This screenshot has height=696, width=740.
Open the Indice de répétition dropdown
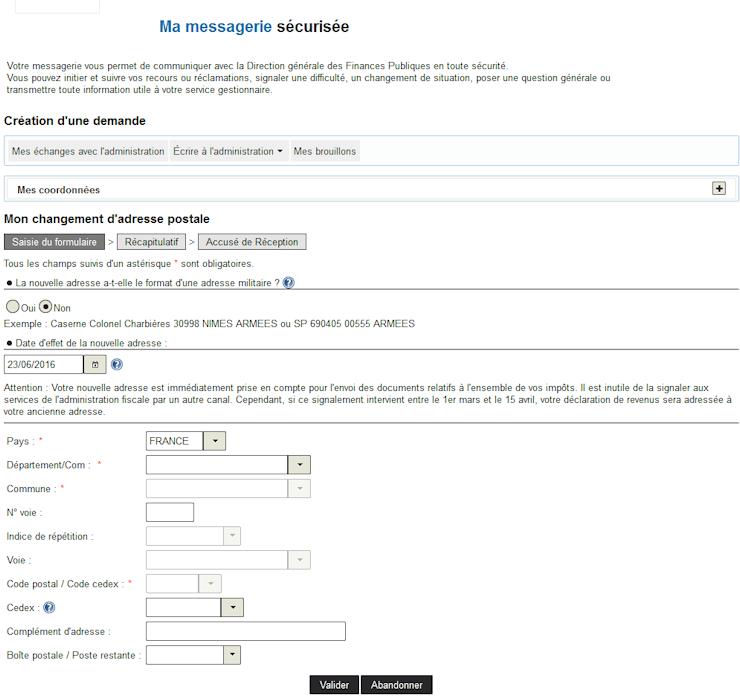point(232,536)
